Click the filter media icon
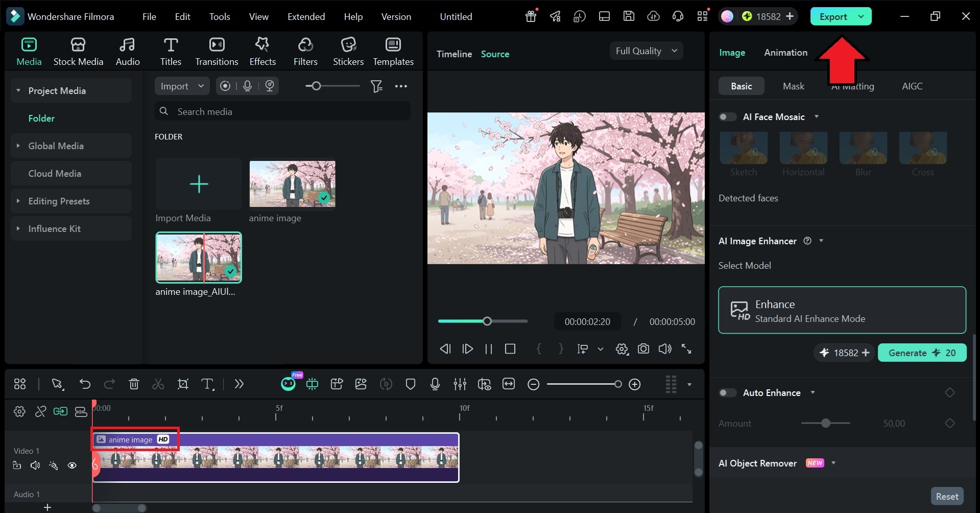Image resolution: width=980 pixels, height=513 pixels. 376,86
